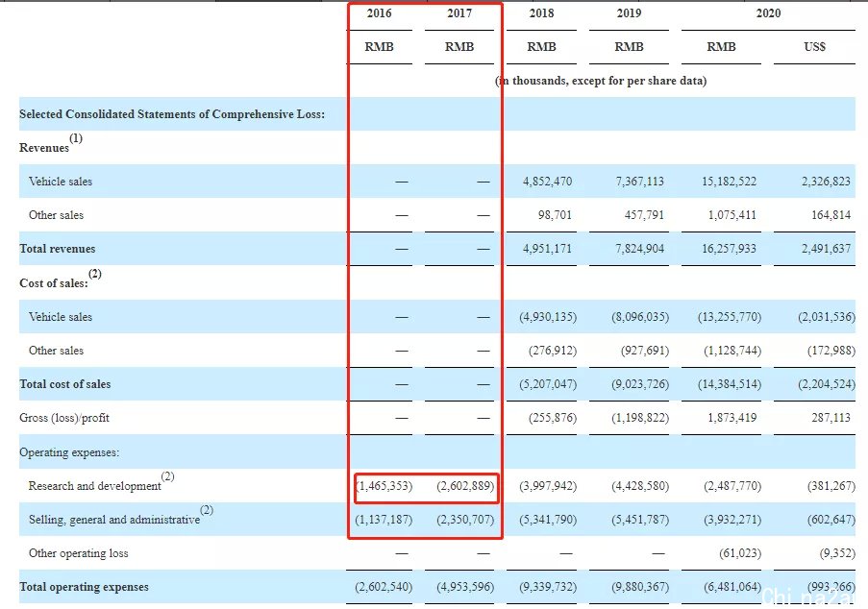868x609 pixels.
Task: Click the Research and development label
Action: (x=94, y=486)
